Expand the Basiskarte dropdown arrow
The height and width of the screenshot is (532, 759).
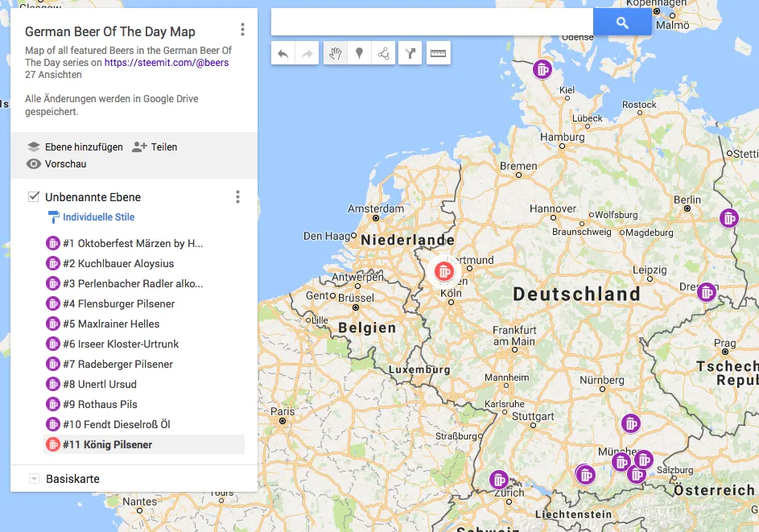34,479
